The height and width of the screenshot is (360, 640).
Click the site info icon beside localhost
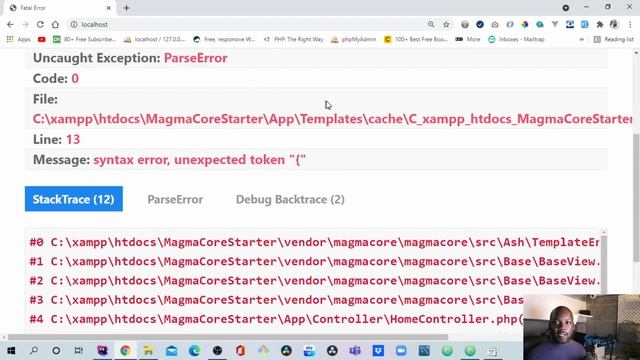coord(74,24)
